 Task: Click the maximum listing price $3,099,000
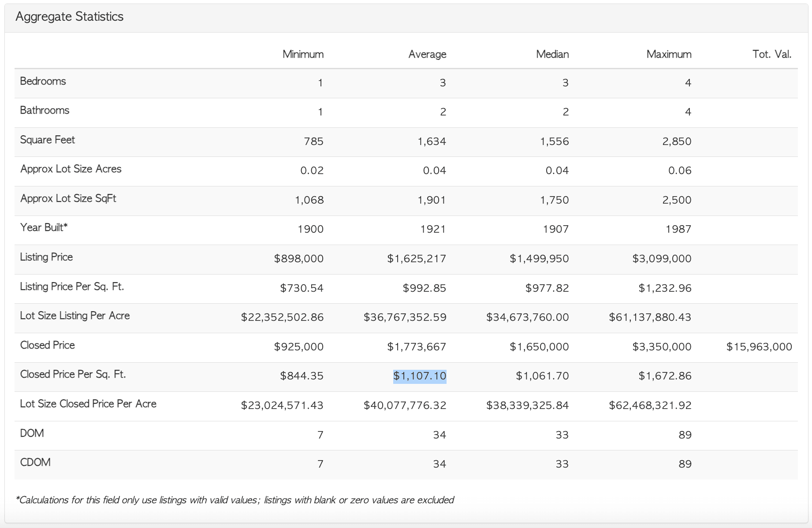661,259
